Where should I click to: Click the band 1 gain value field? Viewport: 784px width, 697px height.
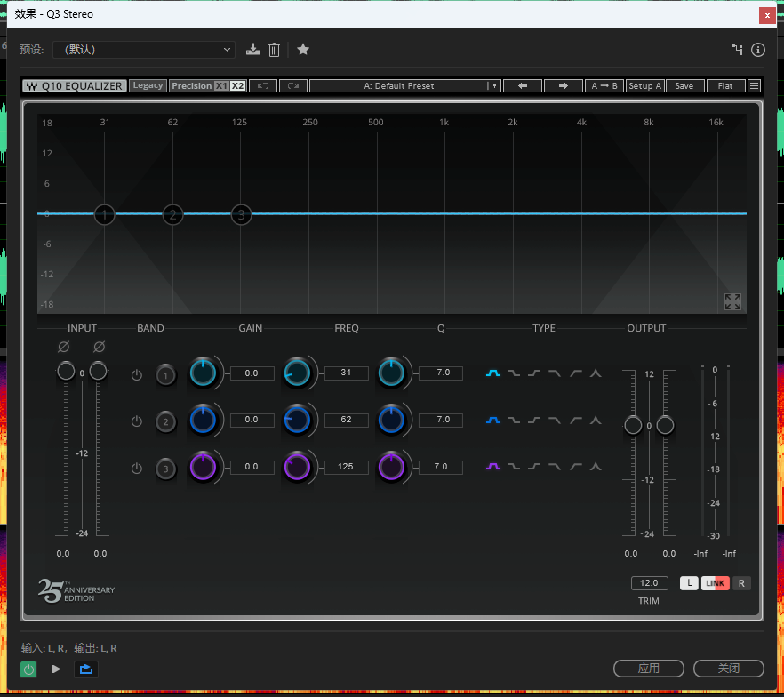(x=252, y=373)
